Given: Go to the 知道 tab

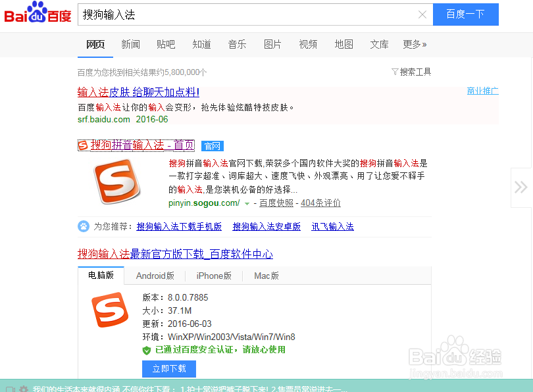Looking at the screenshot, I should coord(201,45).
